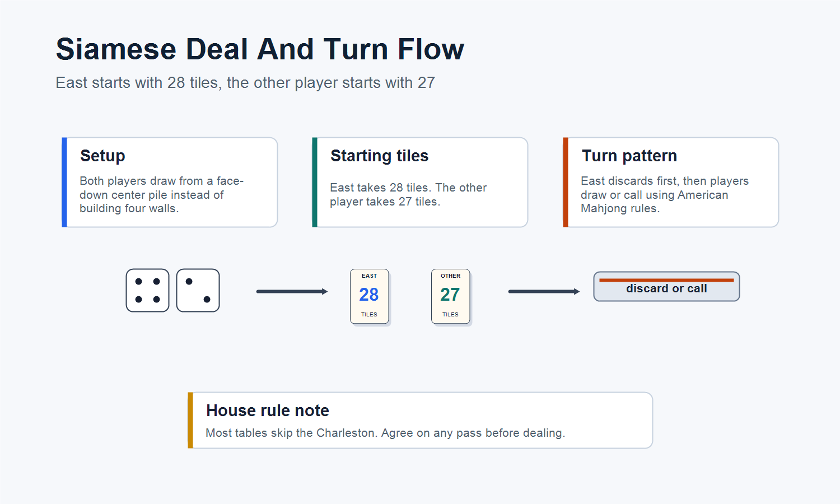Open the Setup card

[170, 182]
